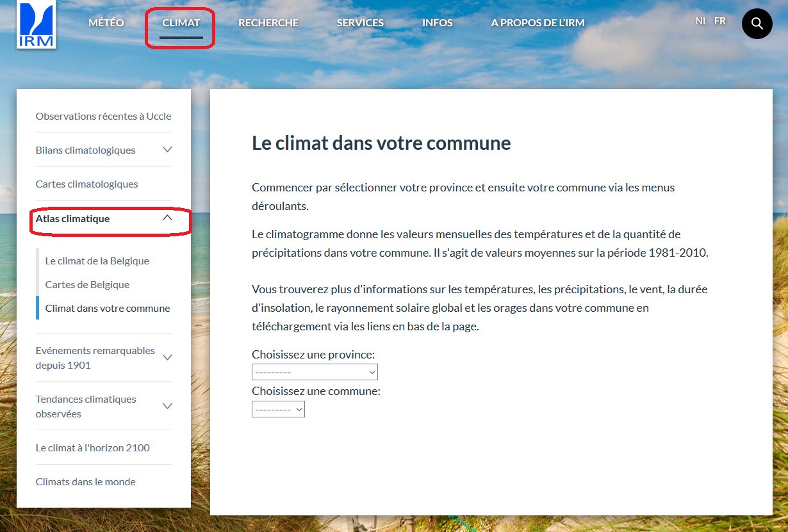Expand Bilans climatologiques chevron
The image size is (788, 532).
point(167,150)
